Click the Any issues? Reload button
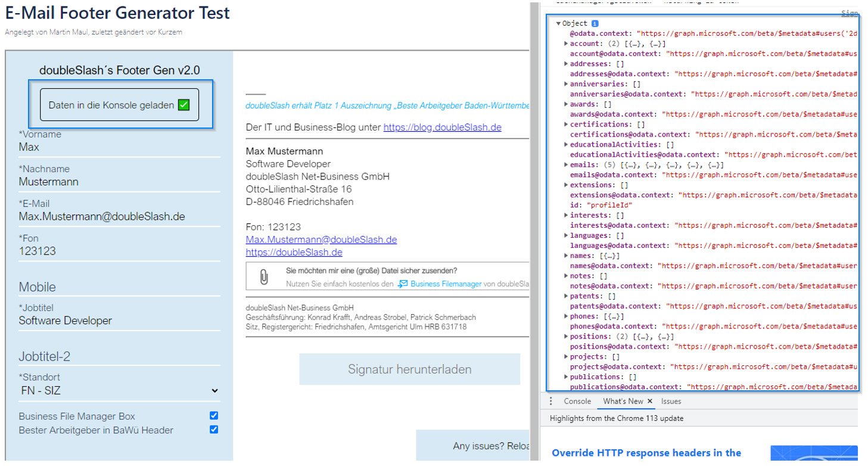The height and width of the screenshot is (466, 868). coord(473,446)
